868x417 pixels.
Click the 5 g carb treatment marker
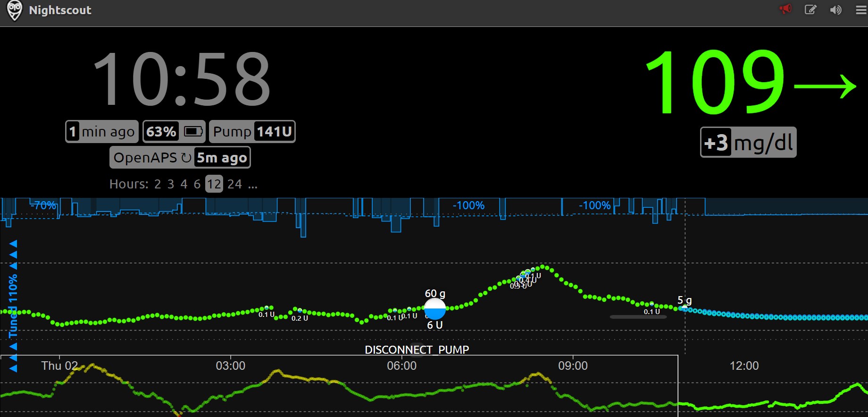click(x=684, y=300)
